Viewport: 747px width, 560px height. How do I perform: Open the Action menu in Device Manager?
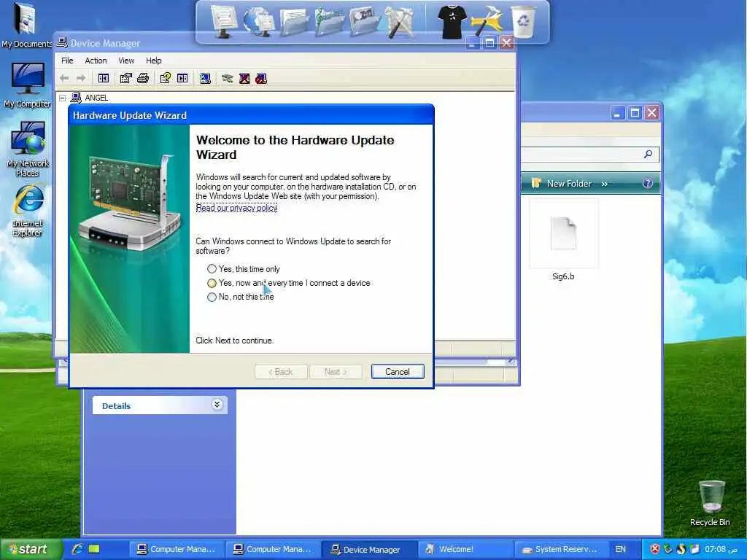[x=96, y=61]
